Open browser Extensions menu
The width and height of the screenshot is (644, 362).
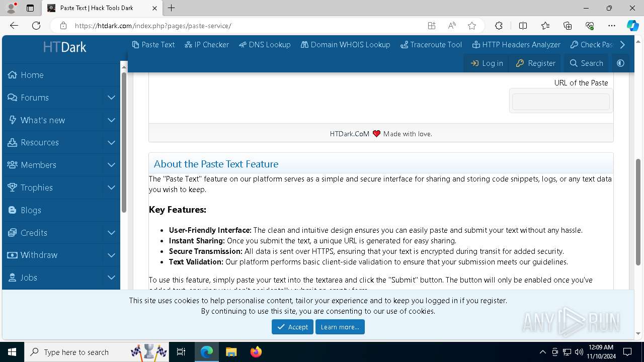pyautogui.click(x=499, y=26)
